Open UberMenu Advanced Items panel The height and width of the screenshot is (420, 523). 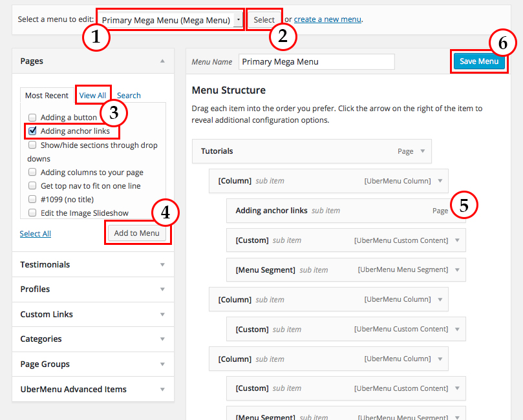[x=162, y=390]
